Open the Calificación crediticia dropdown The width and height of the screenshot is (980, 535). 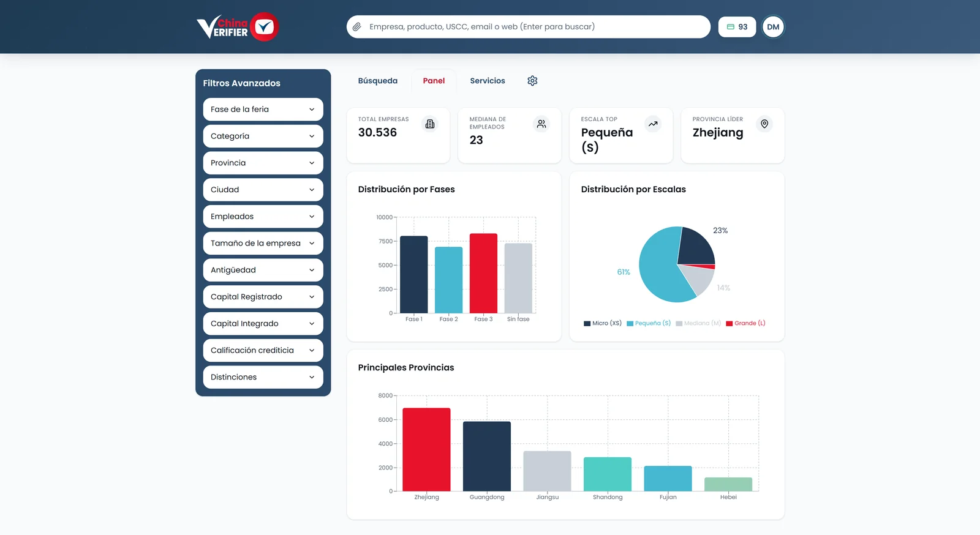[x=263, y=350]
